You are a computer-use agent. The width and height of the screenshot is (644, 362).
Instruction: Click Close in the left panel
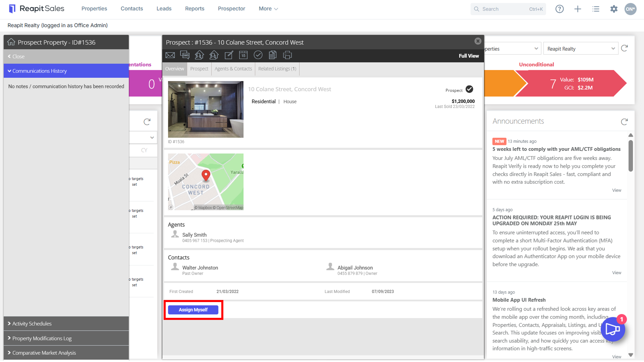(16, 56)
